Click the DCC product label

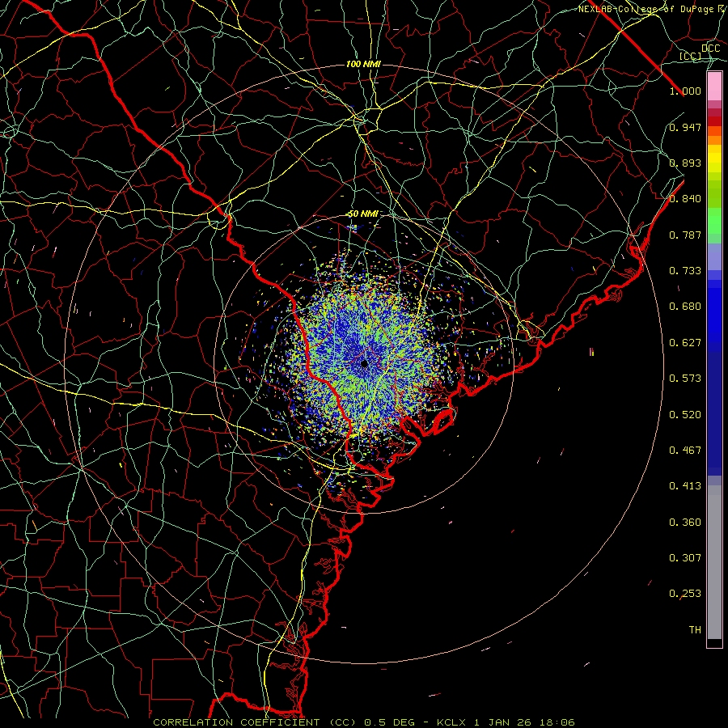point(711,49)
